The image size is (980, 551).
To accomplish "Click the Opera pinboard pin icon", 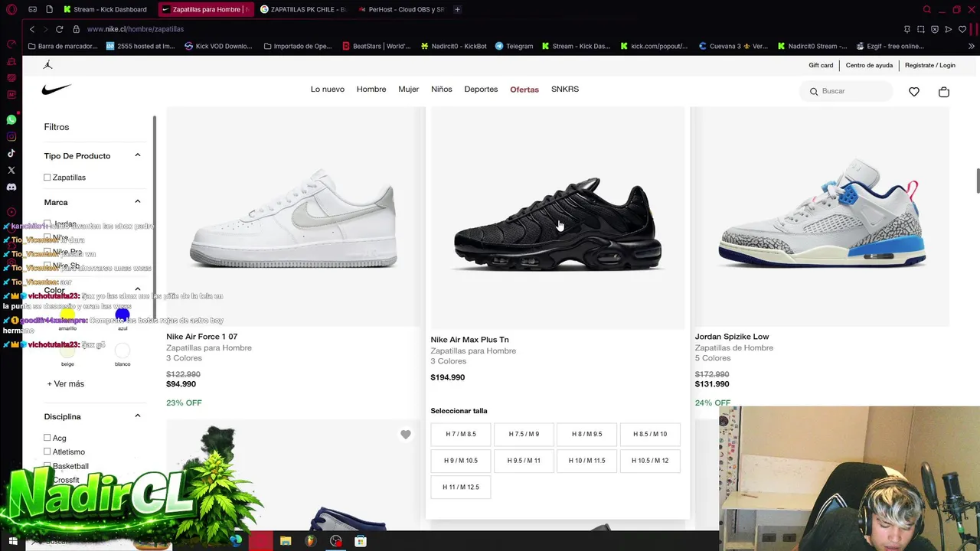I will point(907,29).
